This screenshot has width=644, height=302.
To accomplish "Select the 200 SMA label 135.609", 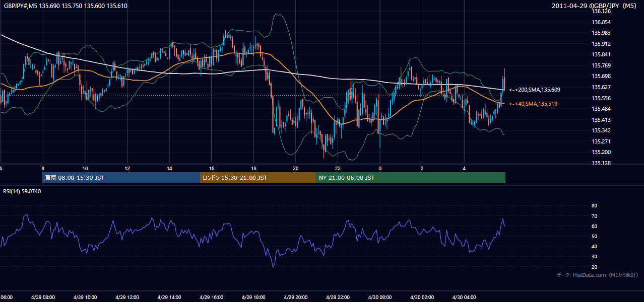I will tap(534, 90).
